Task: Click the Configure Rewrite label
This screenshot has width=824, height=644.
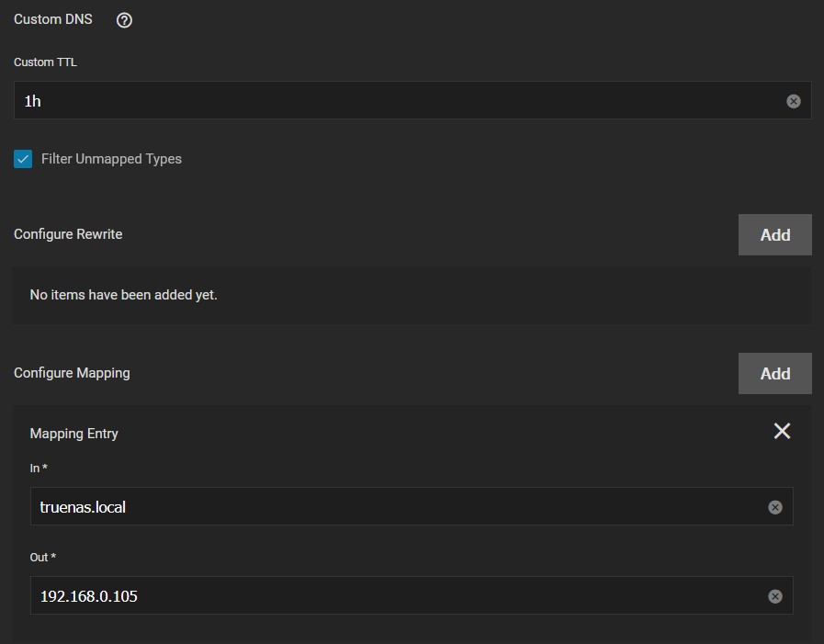Action: coord(67,234)
